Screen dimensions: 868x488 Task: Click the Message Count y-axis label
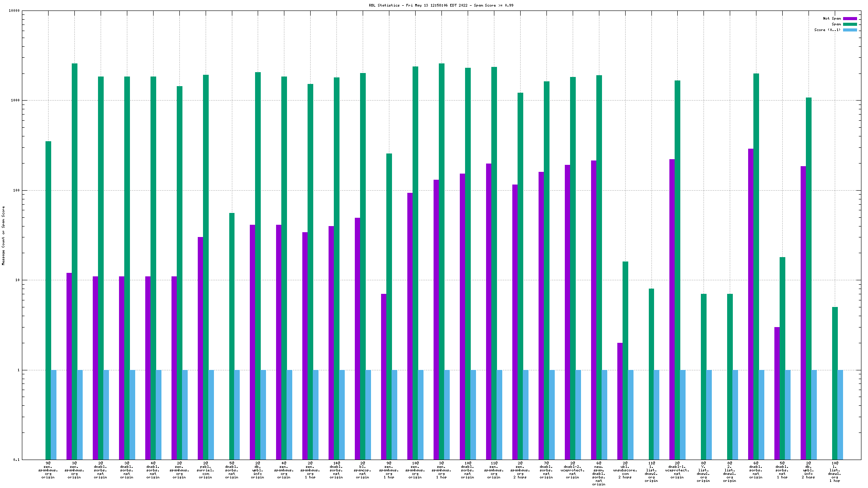(x=3, y=236)
